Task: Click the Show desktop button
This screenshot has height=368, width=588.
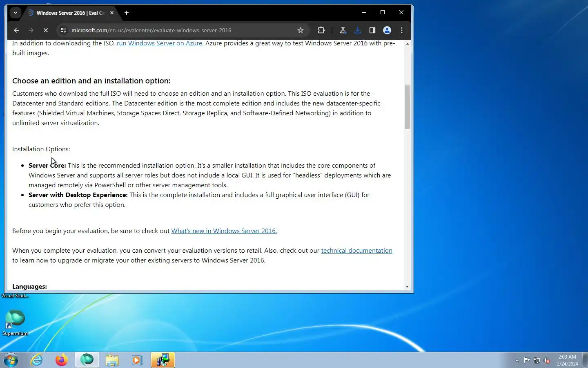Action: [585, 360]
